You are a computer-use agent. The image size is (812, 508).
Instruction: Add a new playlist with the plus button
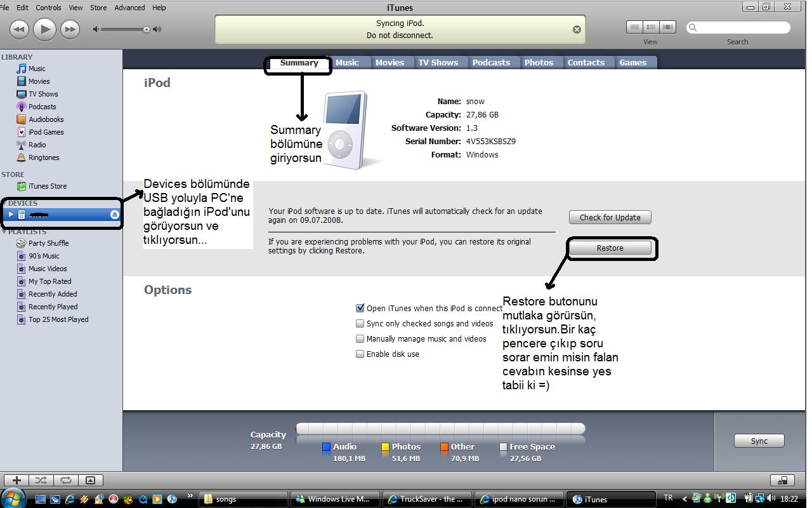pos(17,480)
